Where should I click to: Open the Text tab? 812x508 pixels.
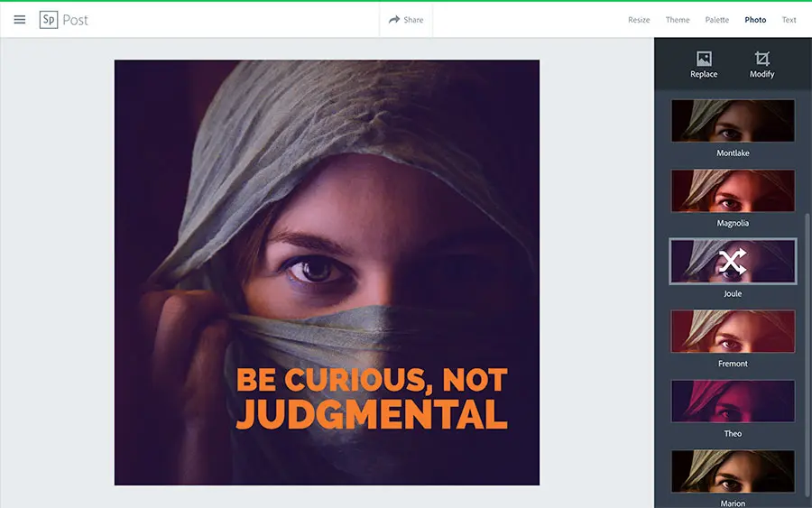789,20
